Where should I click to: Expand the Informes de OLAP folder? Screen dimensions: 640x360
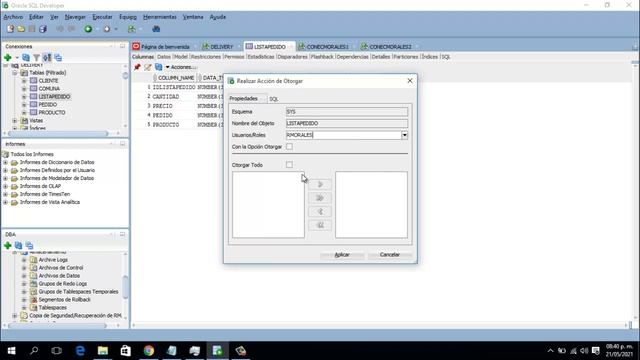[x=5, y=186]
